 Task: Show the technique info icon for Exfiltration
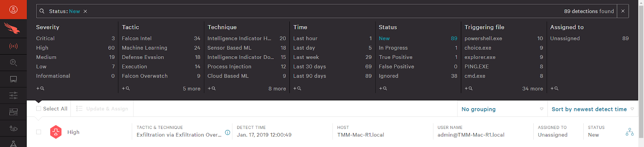pyautogui.click(x=227, y=133)
